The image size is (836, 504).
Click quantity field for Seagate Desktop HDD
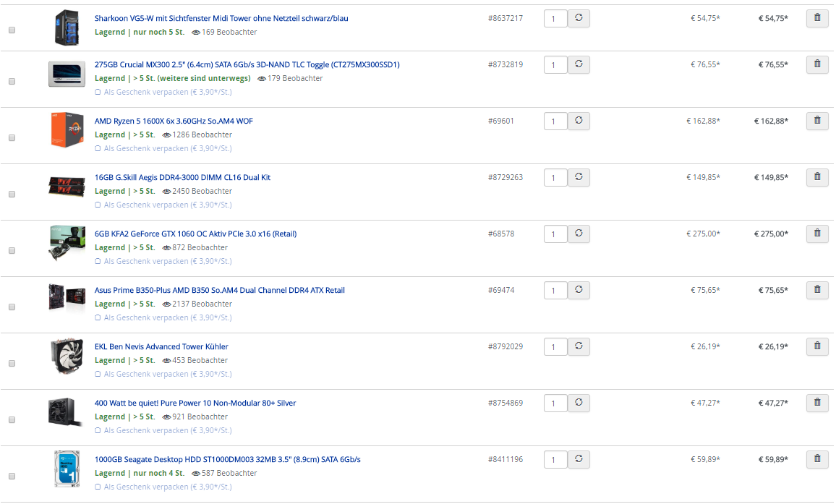555,461
